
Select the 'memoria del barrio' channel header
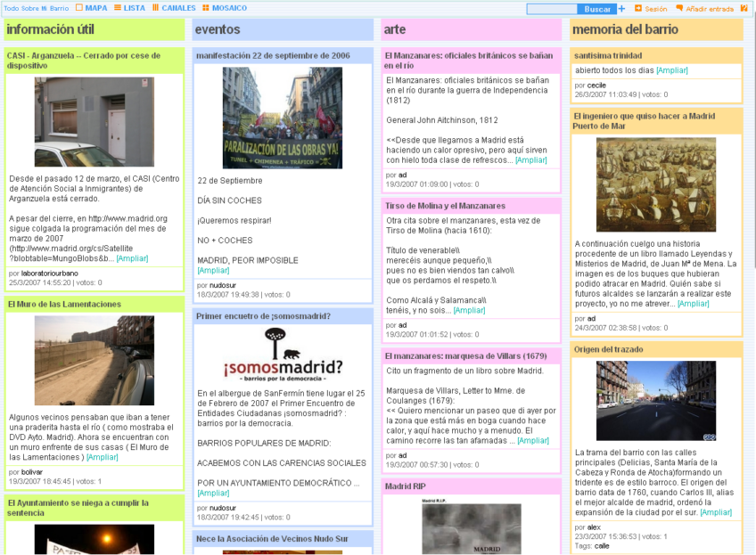pos(626,29)
